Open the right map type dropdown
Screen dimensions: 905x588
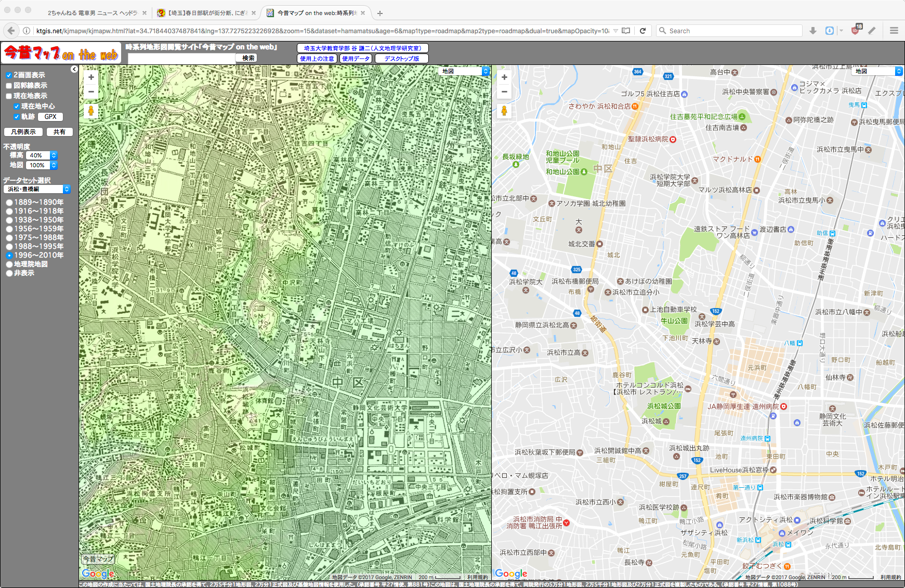pyautogui.click(x=878, y=71)
